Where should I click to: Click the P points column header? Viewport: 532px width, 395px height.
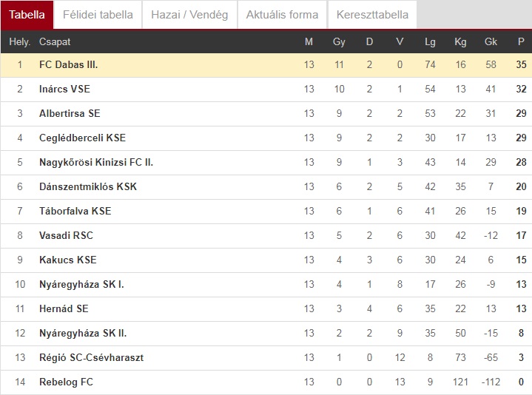(521, 41)
